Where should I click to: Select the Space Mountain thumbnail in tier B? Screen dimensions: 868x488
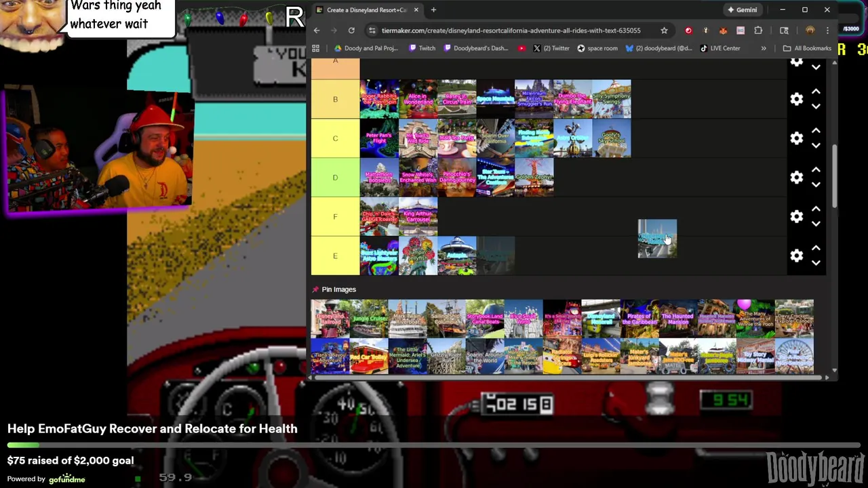tap(495, 99)
